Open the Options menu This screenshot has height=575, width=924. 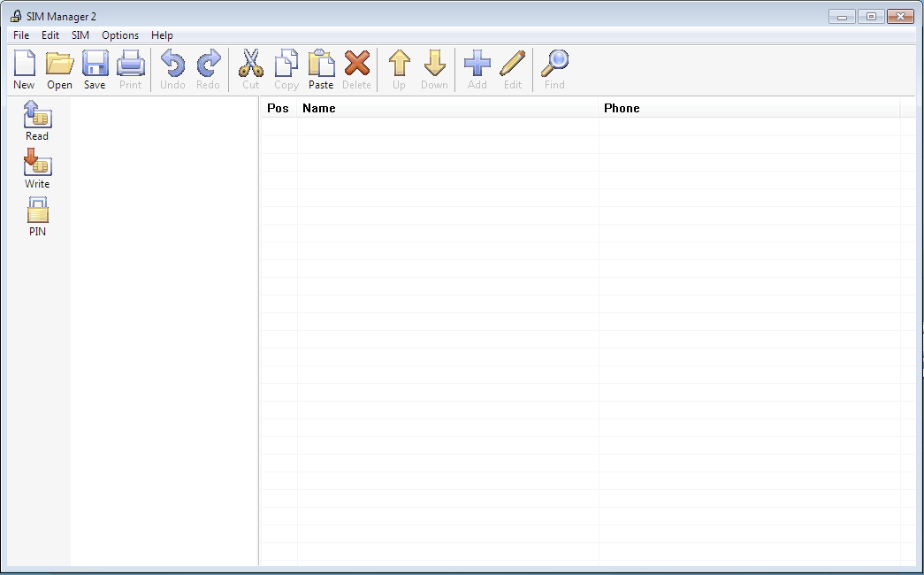tap(120, 35)
